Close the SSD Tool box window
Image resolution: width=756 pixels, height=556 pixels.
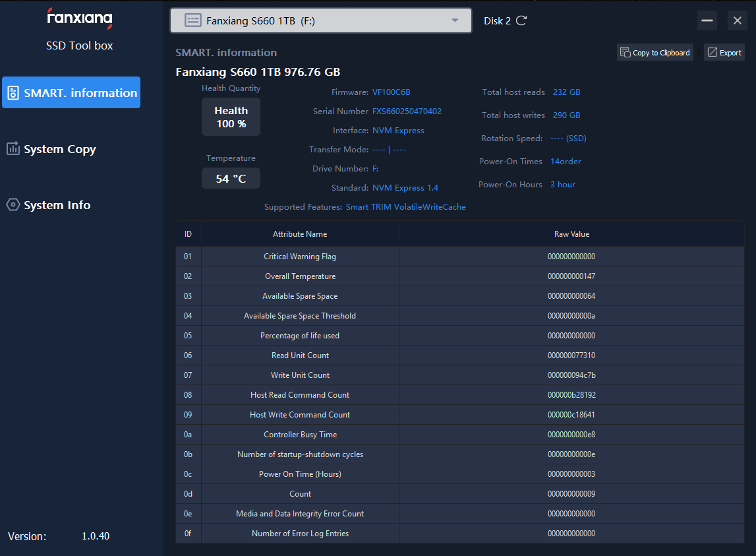pos(737,20)
